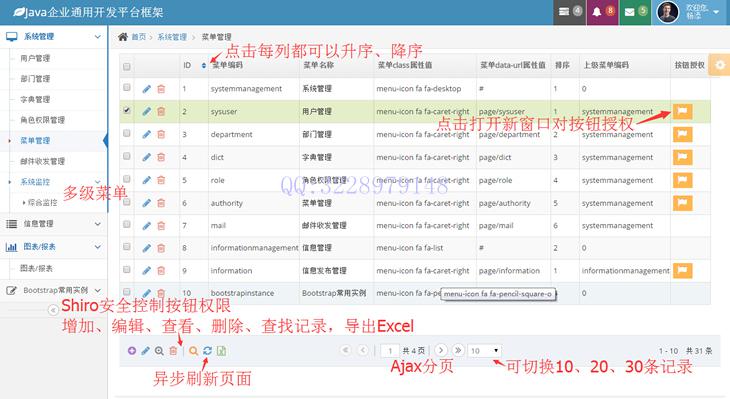The image size is (730, 399).
Task: Check the information row checkbox
Action: point(127,269)
